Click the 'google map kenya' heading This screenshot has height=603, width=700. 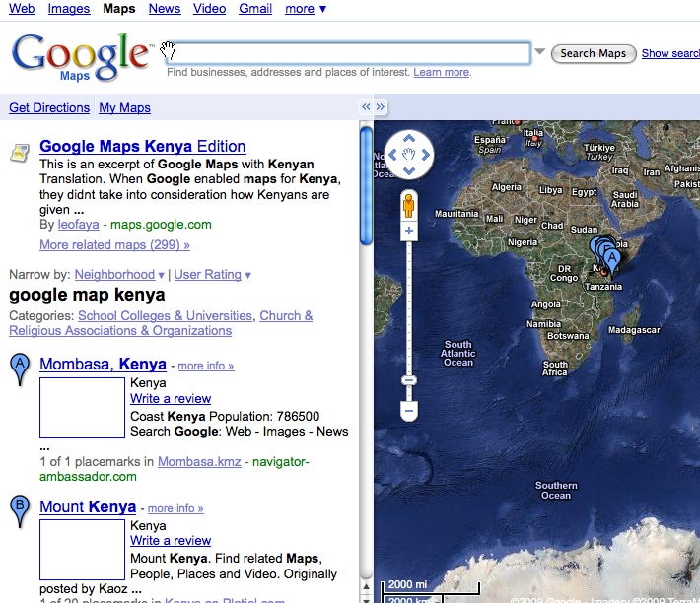pyautogui.click(x=87, y=295)
